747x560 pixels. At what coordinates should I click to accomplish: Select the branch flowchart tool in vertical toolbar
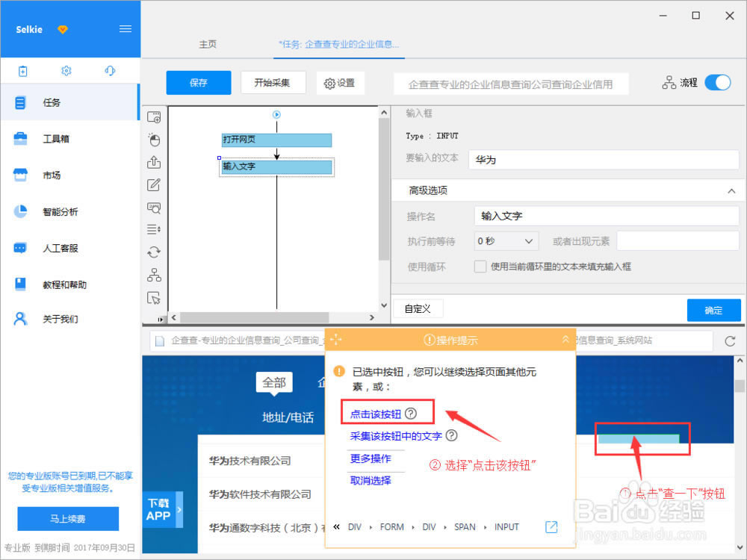[154, 275]
